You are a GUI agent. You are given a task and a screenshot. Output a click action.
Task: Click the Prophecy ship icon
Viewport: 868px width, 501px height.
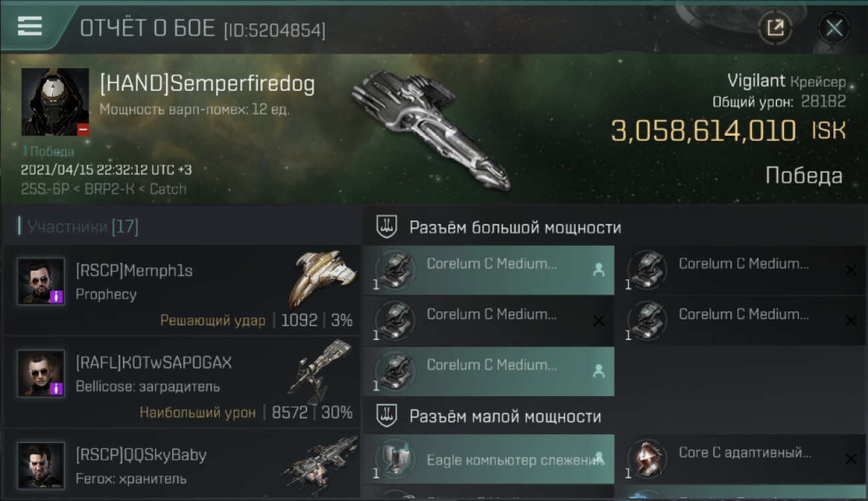(322, 279)
